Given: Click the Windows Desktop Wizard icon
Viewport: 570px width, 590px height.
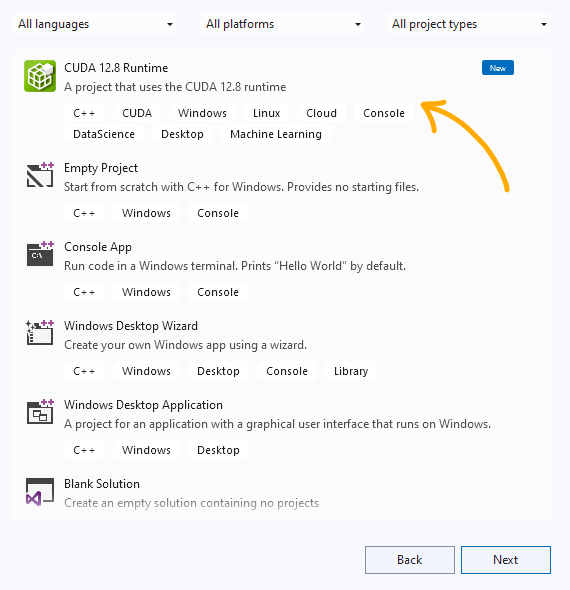Looking at the screenshot, I should coord(40,333).
